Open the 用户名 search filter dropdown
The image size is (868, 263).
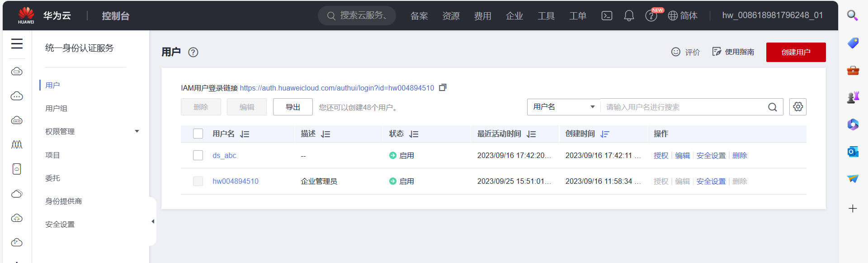[x=564, y=107]
